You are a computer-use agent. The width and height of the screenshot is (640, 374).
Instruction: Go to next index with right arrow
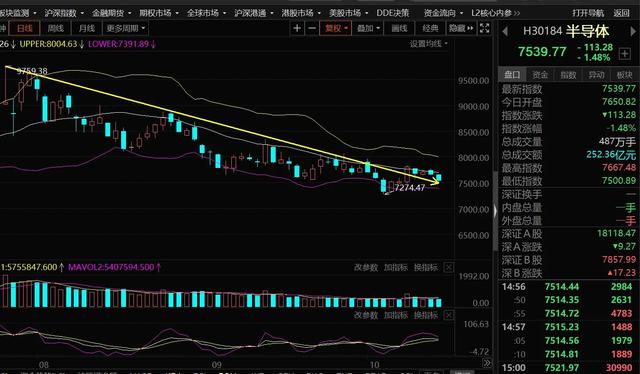(x=633, y=31)
